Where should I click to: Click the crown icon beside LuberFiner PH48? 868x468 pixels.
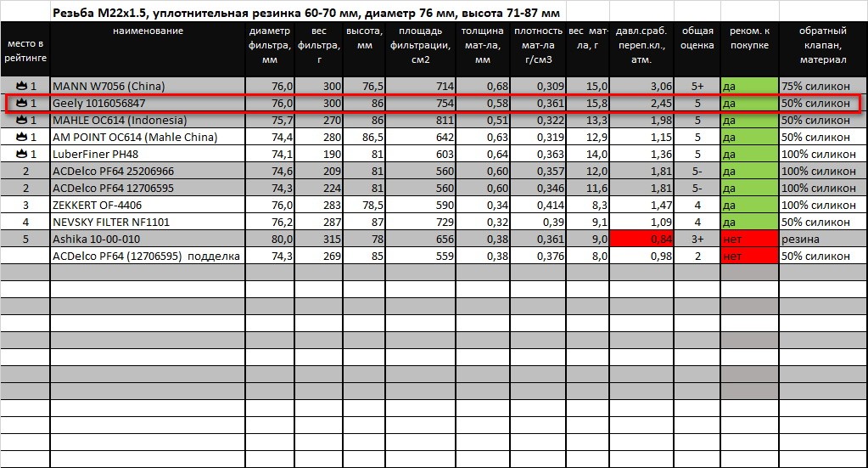tap(22, 154)
